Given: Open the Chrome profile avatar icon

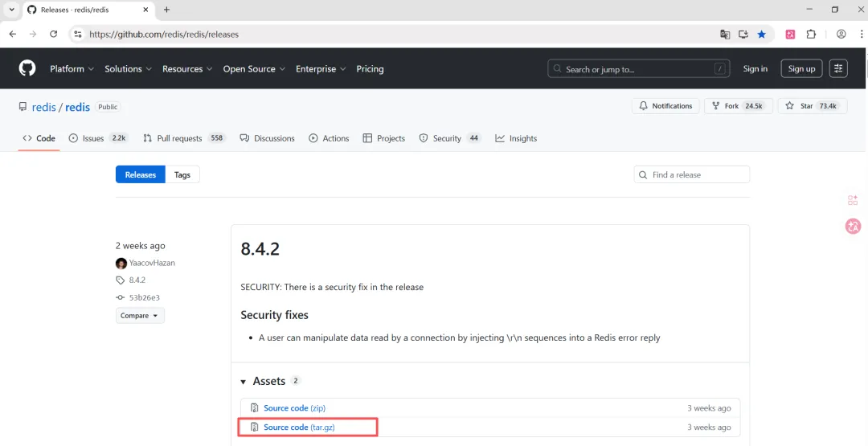Looking at the screenshot, I should pyautogui.click(x=841, y=35).
